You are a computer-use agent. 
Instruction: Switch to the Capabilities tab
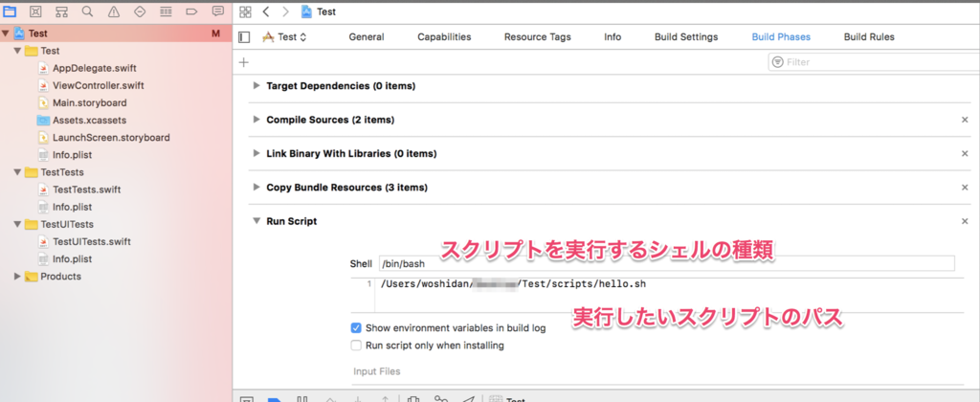tap(444, 37)
